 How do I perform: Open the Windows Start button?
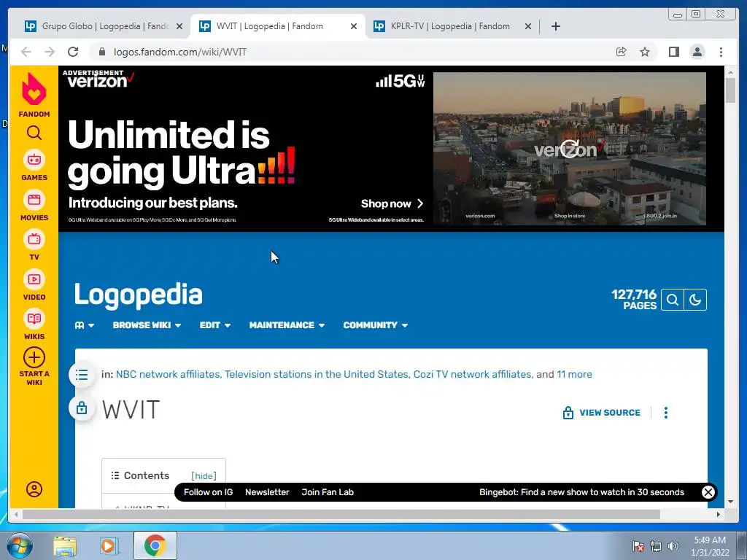pos(20,545)
